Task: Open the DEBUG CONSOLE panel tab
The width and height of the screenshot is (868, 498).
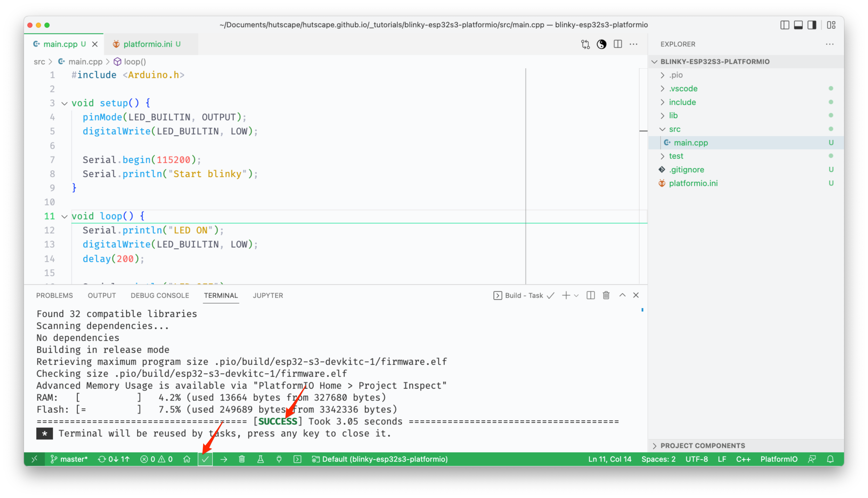Action: [160, 295]
